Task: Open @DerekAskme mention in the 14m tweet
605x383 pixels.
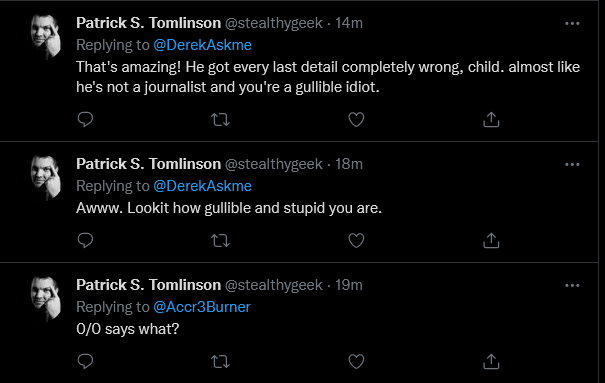Action: [203, 45]
